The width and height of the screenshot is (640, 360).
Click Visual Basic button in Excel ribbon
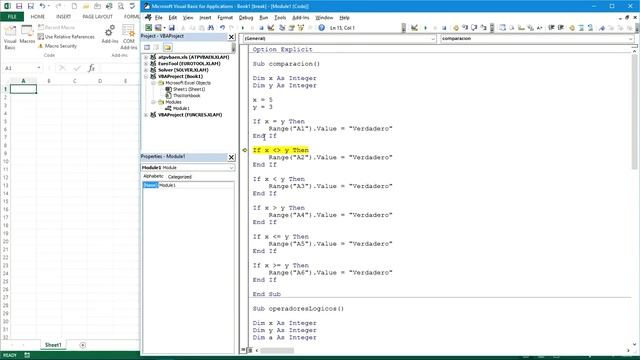pyautogui.click(x=10, y=38)
